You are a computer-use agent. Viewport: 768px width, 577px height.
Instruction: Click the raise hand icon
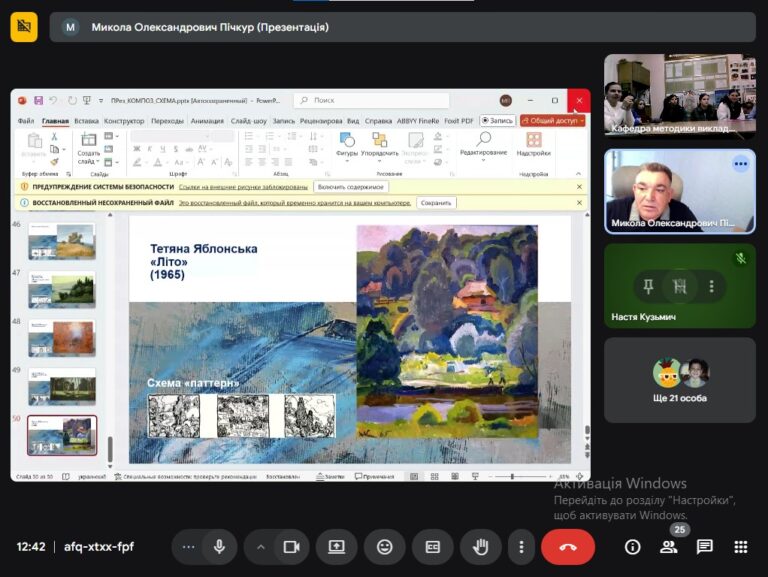click(480, 547)
